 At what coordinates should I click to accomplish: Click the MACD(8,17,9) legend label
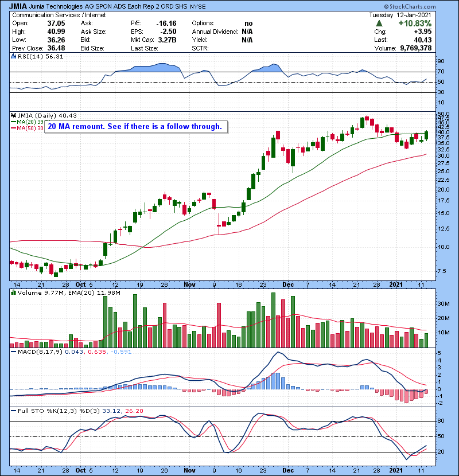pos(40,352)
